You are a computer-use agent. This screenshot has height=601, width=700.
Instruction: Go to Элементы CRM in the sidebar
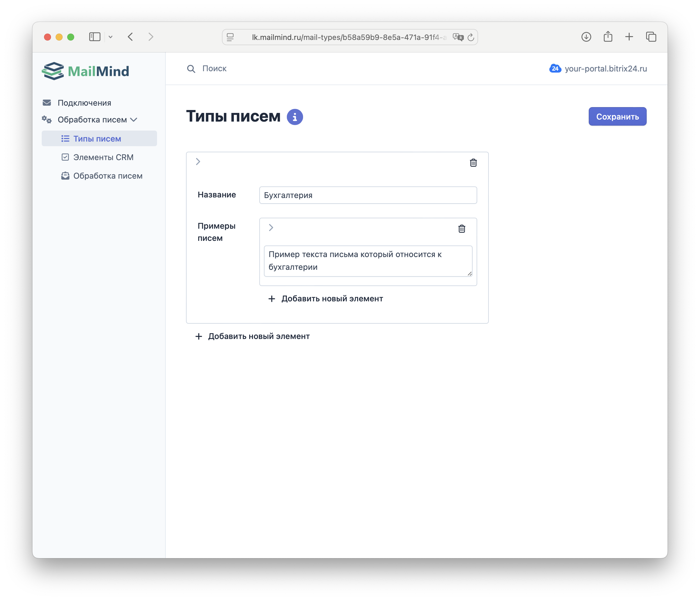(103, 157)
